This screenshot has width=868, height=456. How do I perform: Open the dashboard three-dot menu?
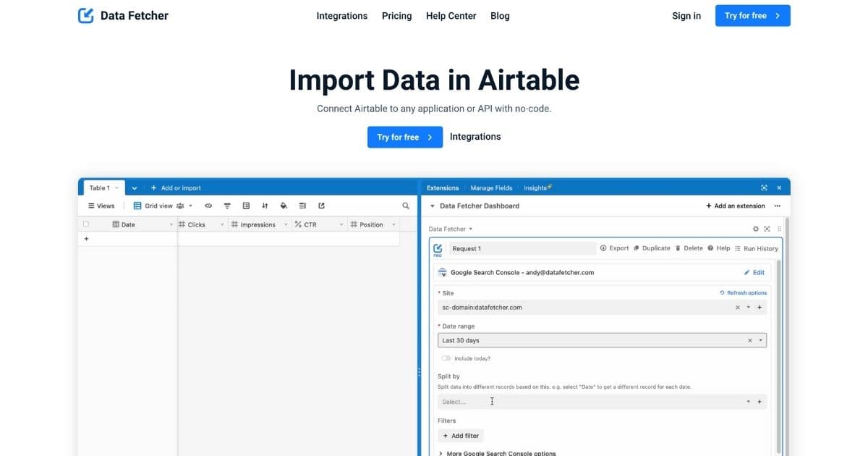click(778, 206)
